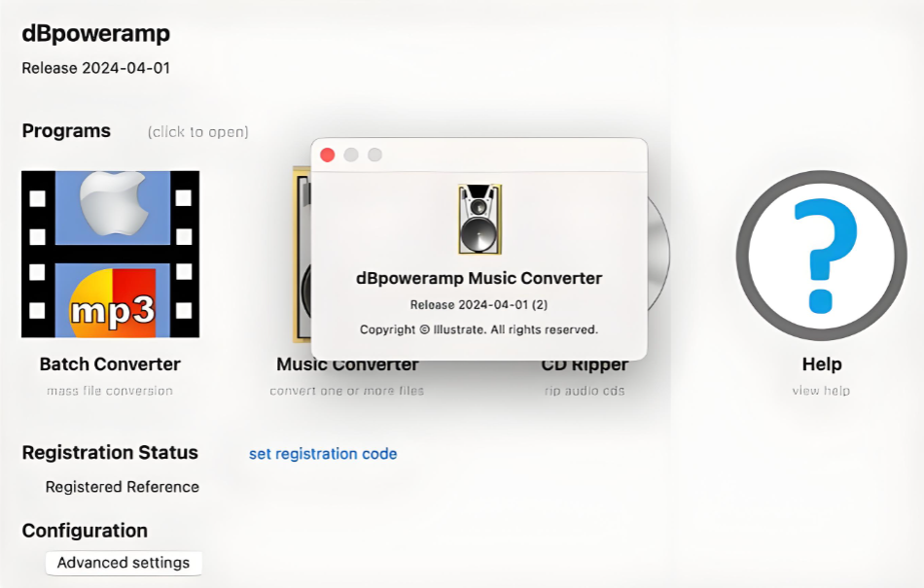The height and width of the screenshot is (588, 924).
Task: Click the speaker icon in About dialog
Action: 480,219
